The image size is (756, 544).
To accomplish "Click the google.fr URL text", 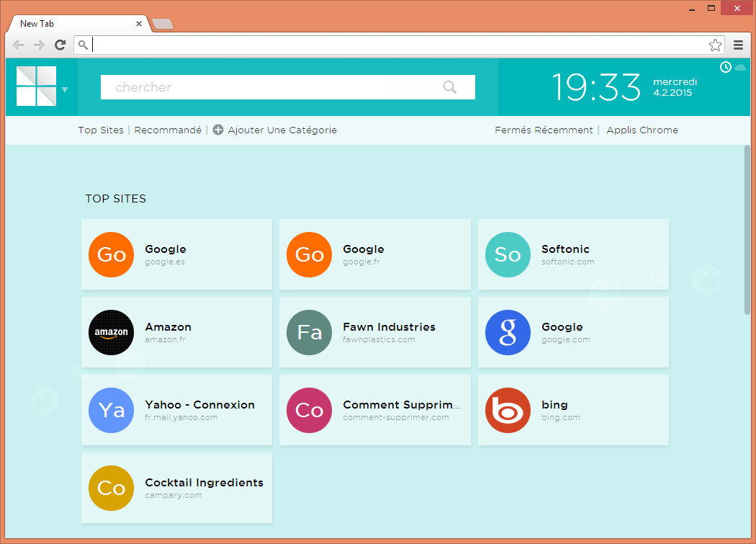I will pos(361,262).
